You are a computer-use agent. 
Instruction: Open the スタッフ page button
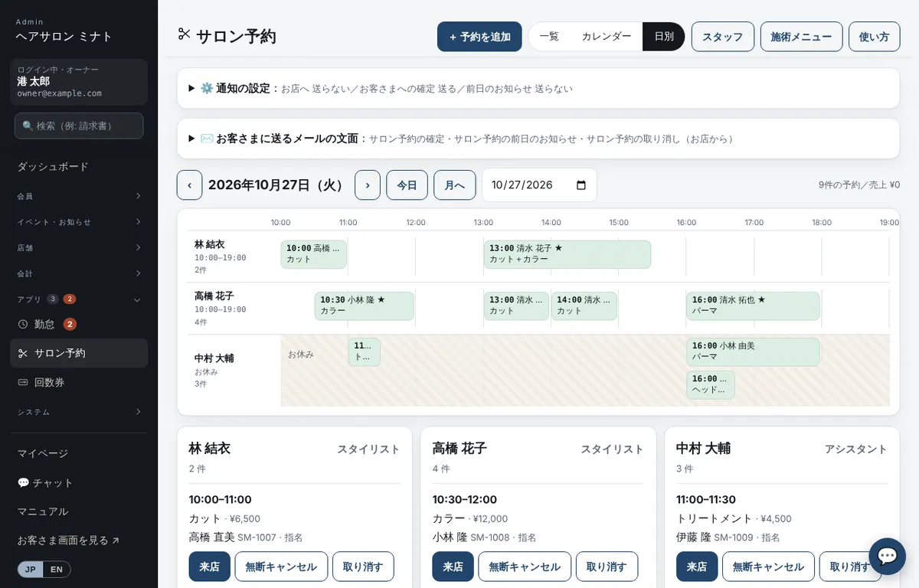coord(723,36)
